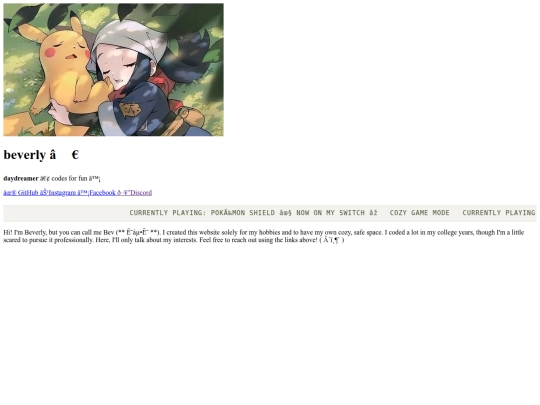Click 'Feel free to reach out' sentence

(258, 240)
